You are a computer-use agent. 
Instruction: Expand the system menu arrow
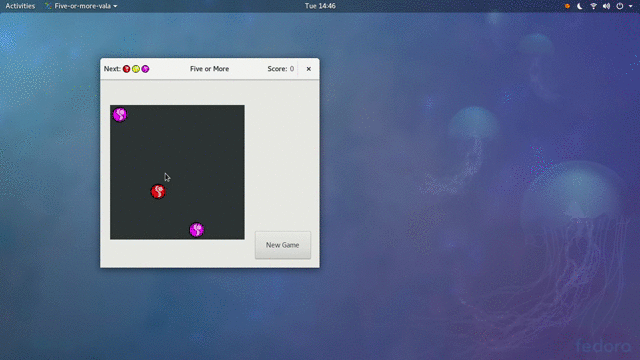631,6
